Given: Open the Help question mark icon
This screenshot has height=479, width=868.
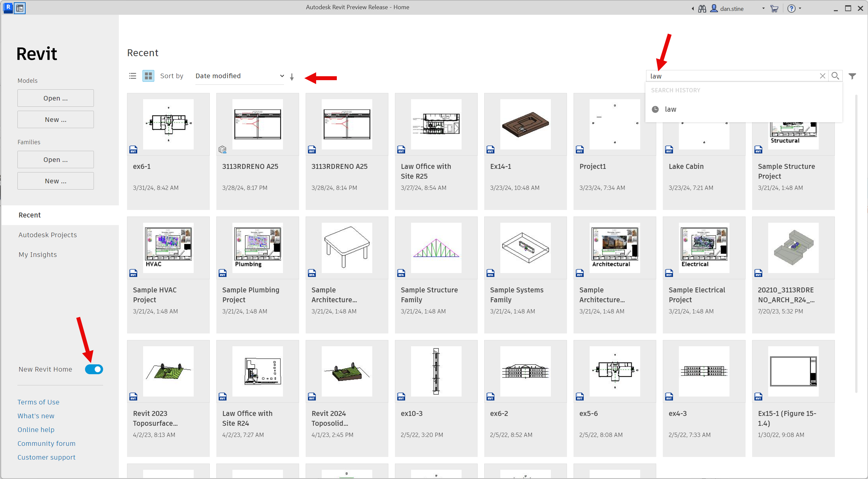Looking at the screenshot, I should coord(791,9).
